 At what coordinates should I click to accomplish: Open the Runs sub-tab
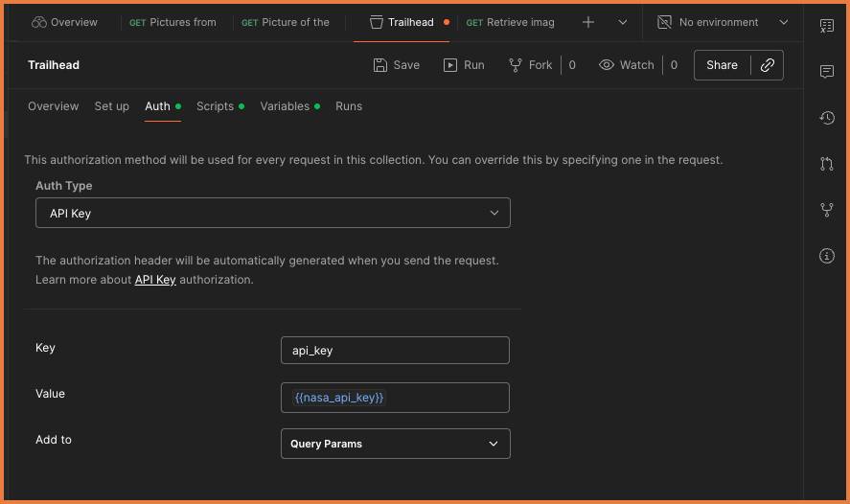point(349,106)
